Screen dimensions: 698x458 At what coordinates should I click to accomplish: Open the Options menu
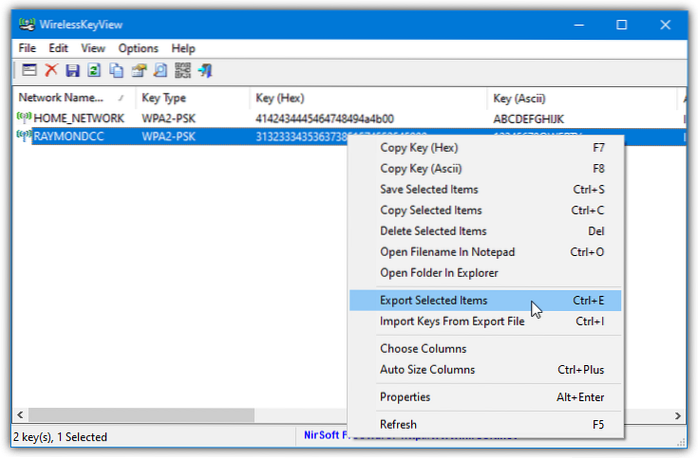pyautogui.click(x=138, y=48)
